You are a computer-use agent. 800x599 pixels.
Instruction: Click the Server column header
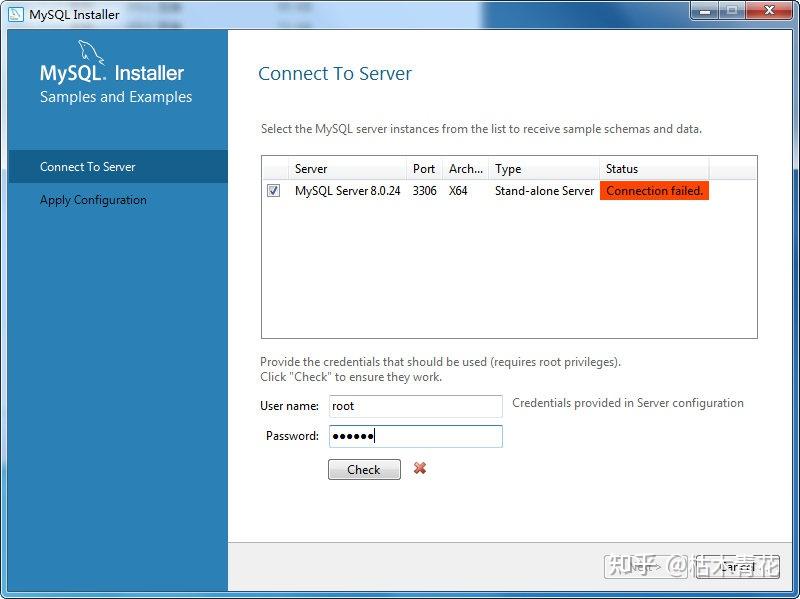[347, 168]
